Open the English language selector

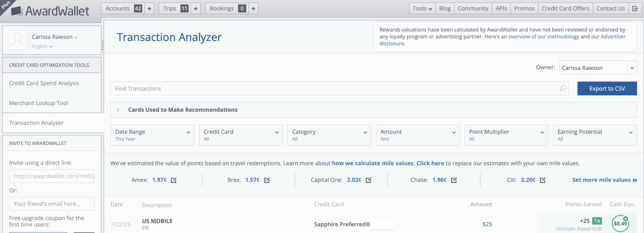(x=42, y=46)
